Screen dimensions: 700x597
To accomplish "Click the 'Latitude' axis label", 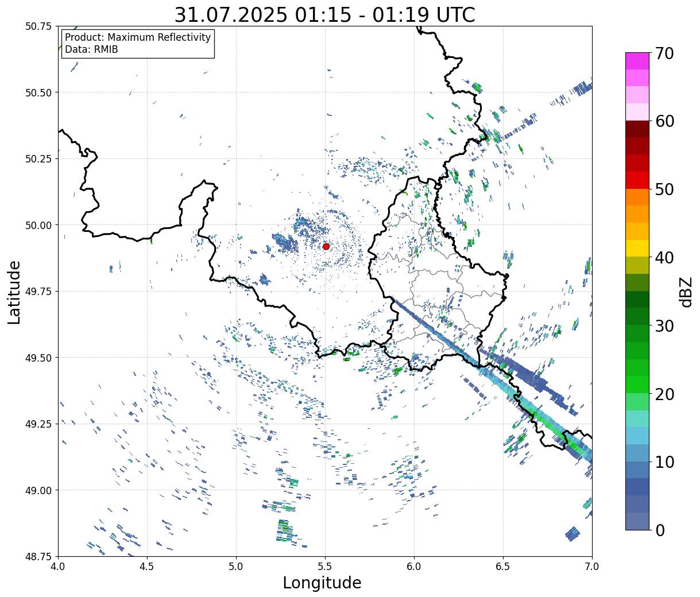I will click(14, 292).
